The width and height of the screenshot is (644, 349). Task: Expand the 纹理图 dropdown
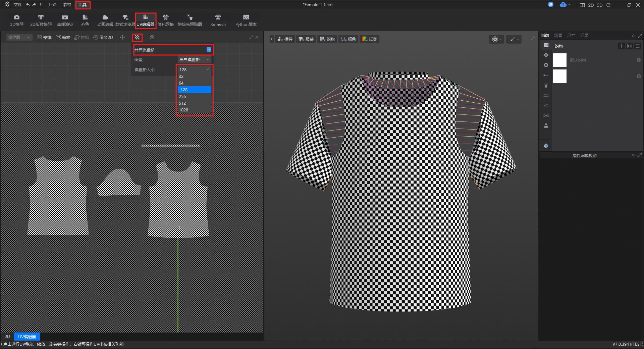pos(19,38)
